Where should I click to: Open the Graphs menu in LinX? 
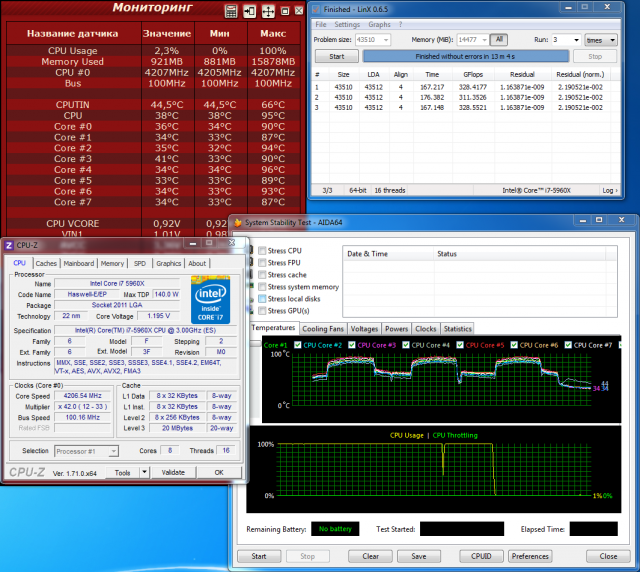pyautogui.click(x=379, y=24)
